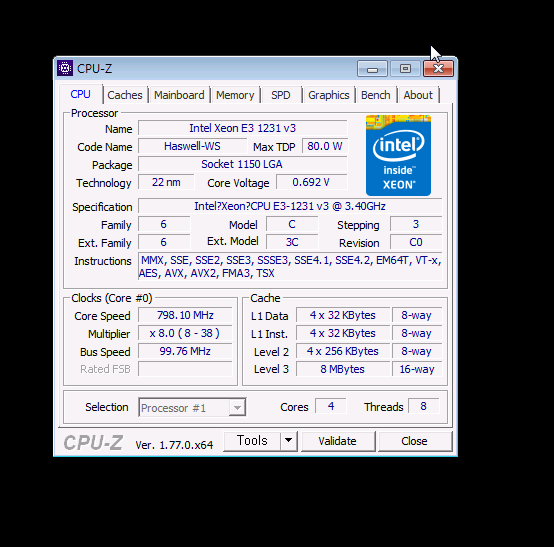
Task: Click the CPU-Z app icon in title bar
Action: tap(65, 68)
